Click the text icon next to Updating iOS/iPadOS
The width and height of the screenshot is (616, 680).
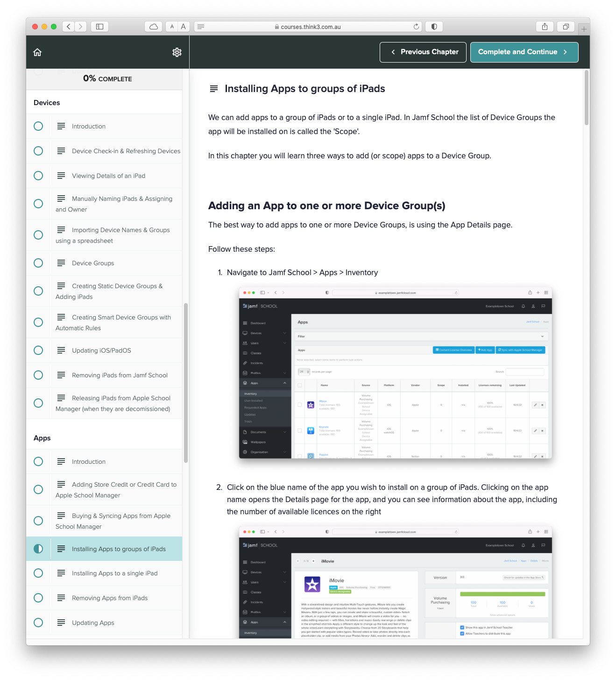click(x=61, y=350)
